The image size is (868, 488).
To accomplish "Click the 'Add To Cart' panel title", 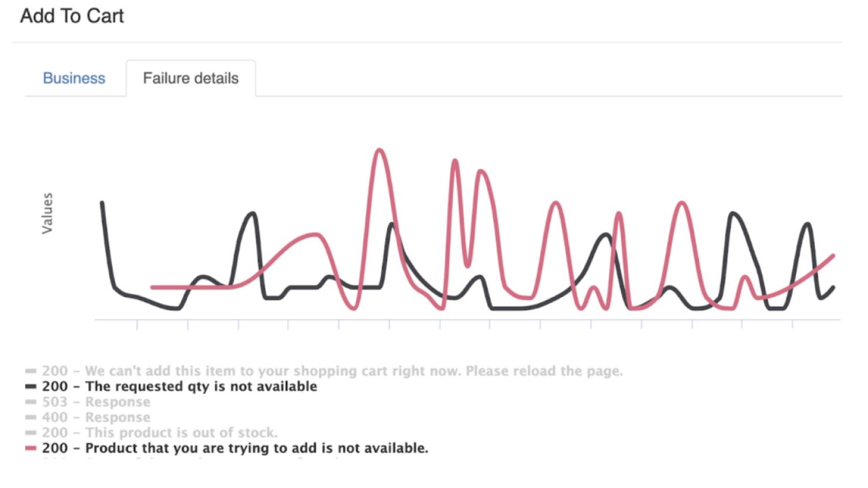I will pyautogui.click(x=72, y=16).
